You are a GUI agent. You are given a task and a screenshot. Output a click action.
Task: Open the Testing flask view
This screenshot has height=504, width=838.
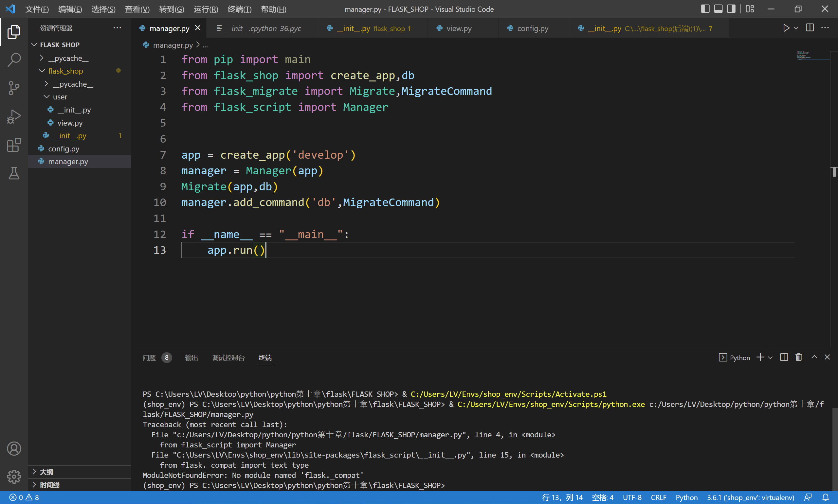[14, 173]
